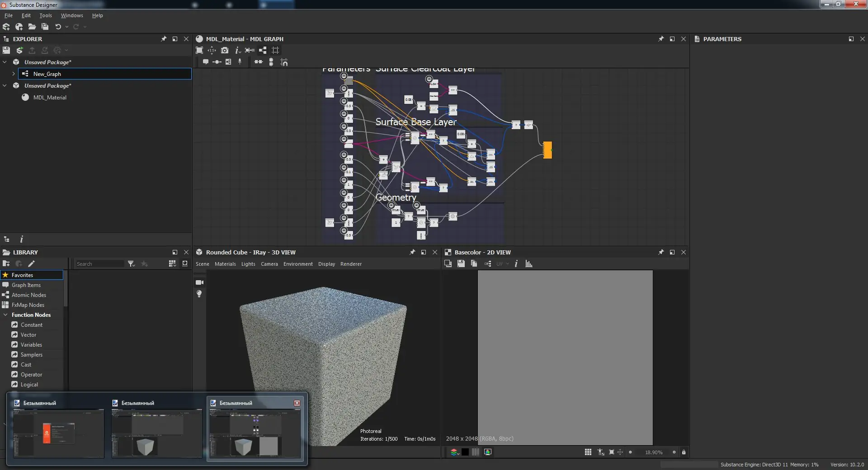Toggle pin on the MDL Graph panel
The image size is (868, 470).
point(661,39)
